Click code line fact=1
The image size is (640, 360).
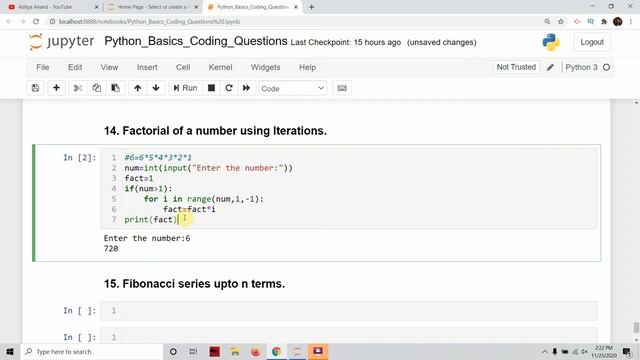tap(139, 178)
